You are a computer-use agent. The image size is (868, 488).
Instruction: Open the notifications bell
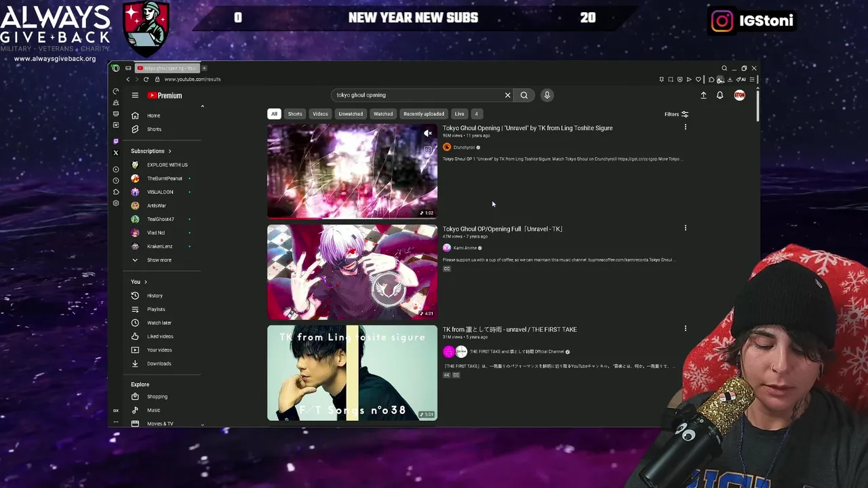tap(720, 96)
